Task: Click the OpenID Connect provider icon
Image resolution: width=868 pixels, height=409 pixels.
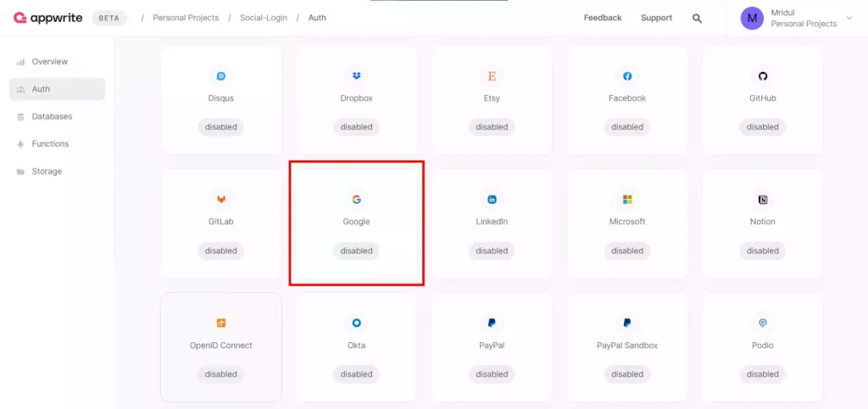Action: [221, 323]
